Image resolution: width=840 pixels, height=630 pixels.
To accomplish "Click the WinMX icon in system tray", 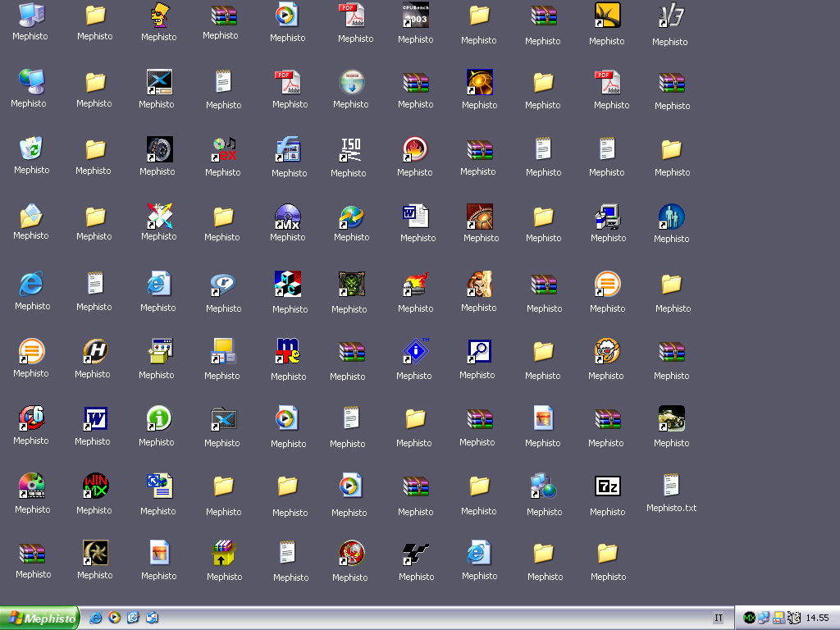I will point(749,618).
